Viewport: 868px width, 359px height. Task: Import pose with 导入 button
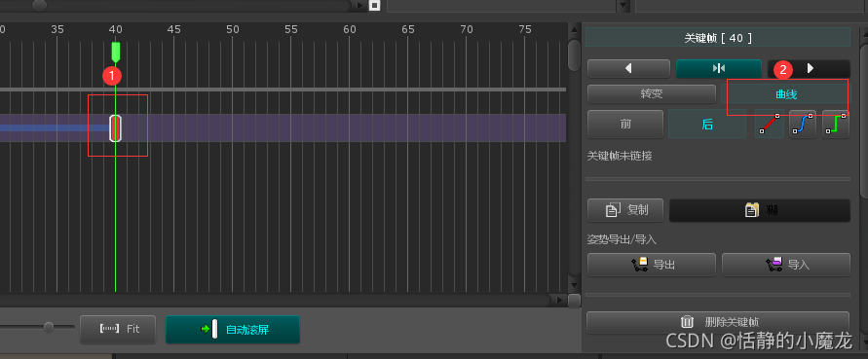click(x=786, y=265)
